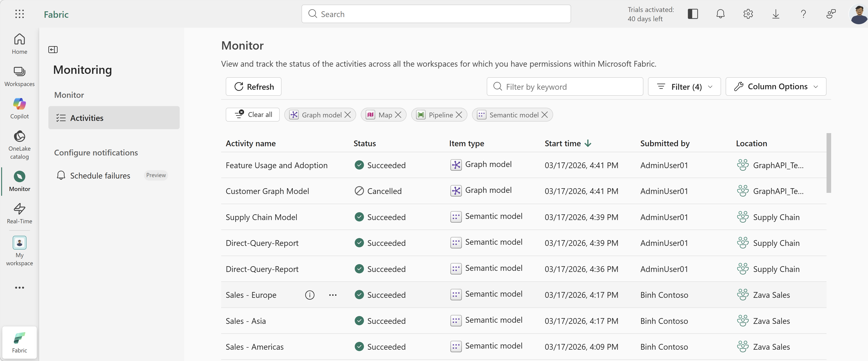Open the settings gear in the header

pos(748,14)
